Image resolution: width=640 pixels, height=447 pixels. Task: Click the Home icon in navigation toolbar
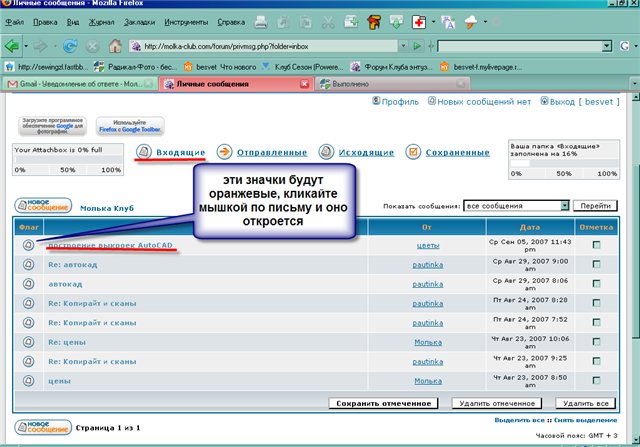point(115,45)
